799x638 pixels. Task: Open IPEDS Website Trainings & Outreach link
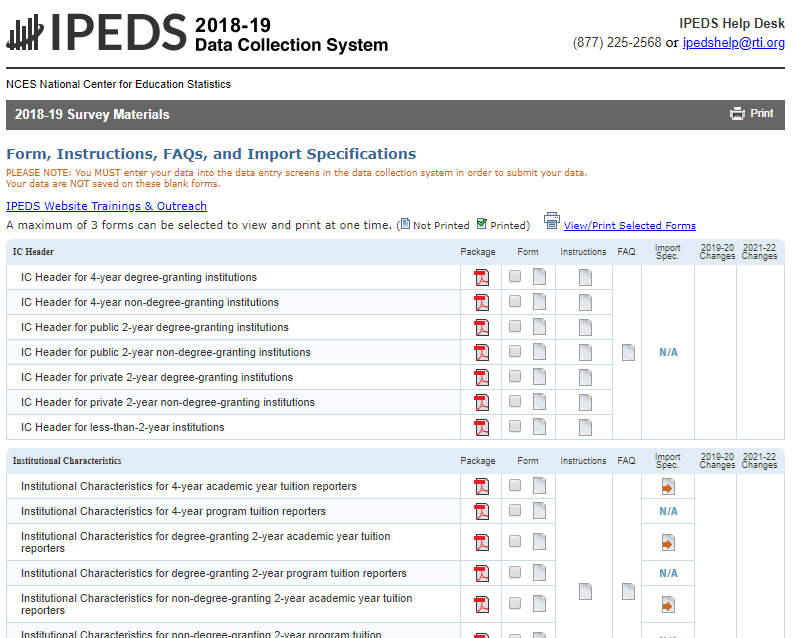pos(106,206)
